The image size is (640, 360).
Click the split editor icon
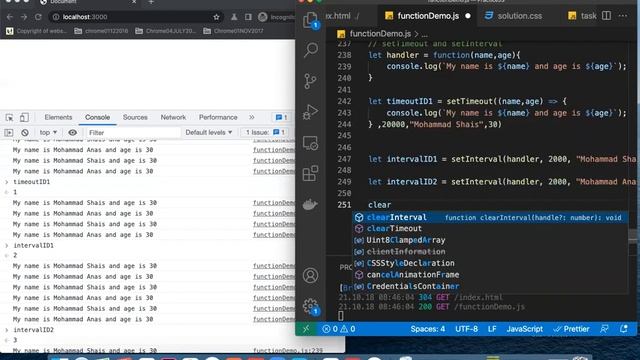coord(607,16)
